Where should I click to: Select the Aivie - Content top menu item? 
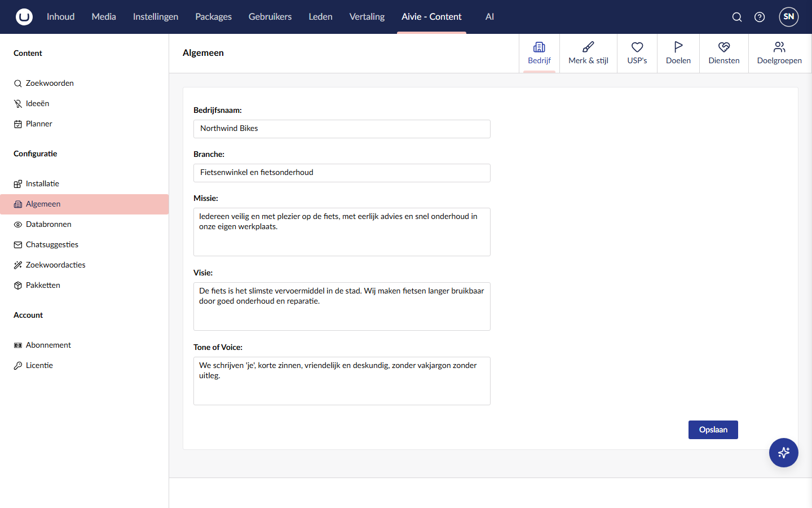(431, 17)
